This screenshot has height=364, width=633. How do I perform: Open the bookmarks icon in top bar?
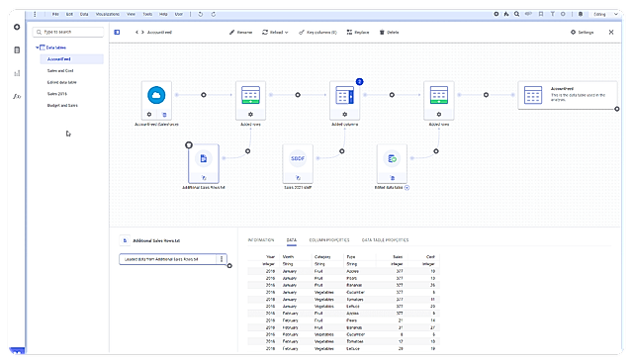(541, 14)
